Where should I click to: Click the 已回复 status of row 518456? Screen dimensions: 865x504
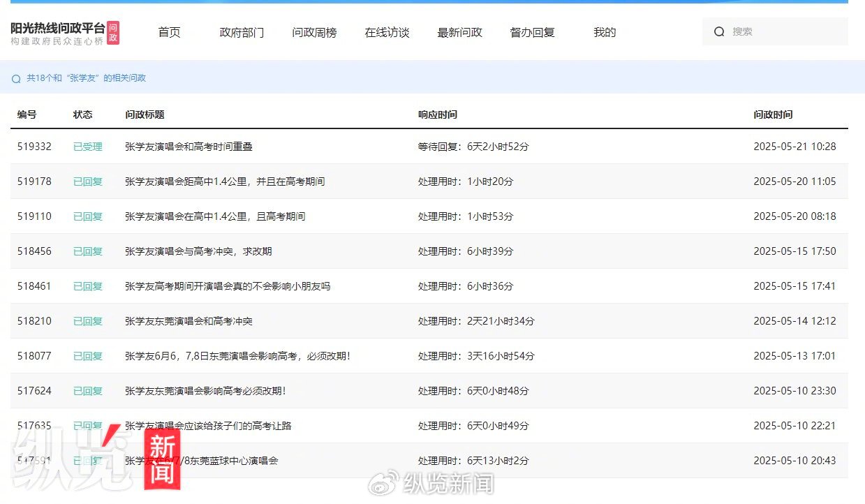(88, 251)
